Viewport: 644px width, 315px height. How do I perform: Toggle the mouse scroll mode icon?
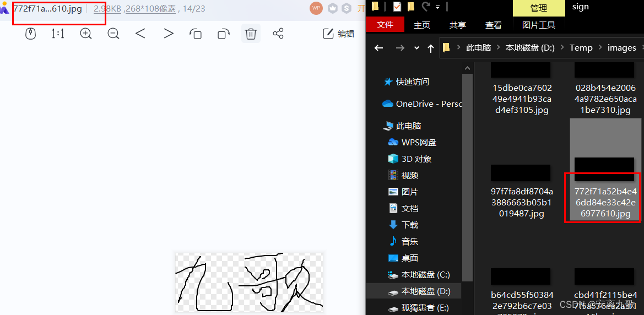31,34
